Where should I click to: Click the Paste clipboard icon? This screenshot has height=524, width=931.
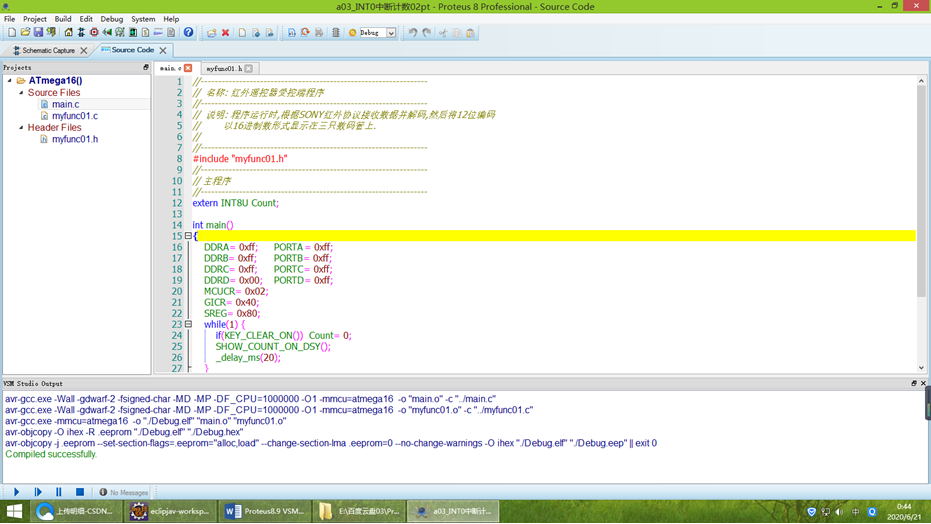click(470, 33)
